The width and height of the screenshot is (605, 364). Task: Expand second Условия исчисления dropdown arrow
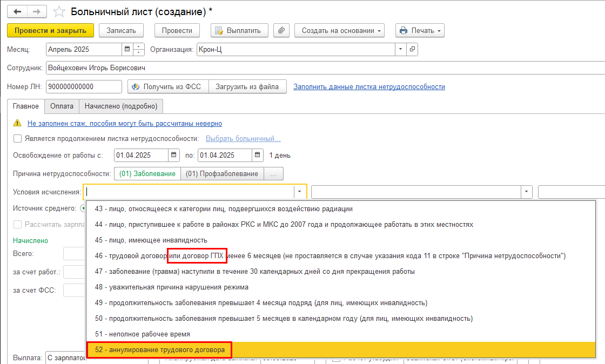point(526,192)
